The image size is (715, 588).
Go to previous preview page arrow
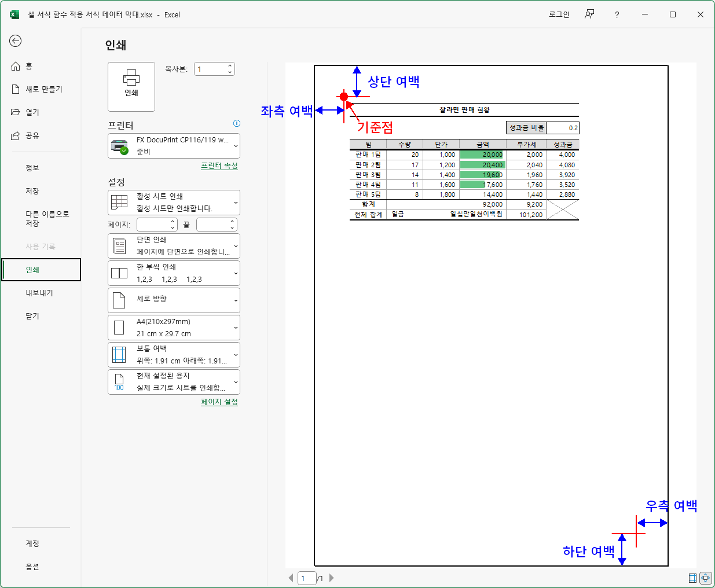(291, 578)
